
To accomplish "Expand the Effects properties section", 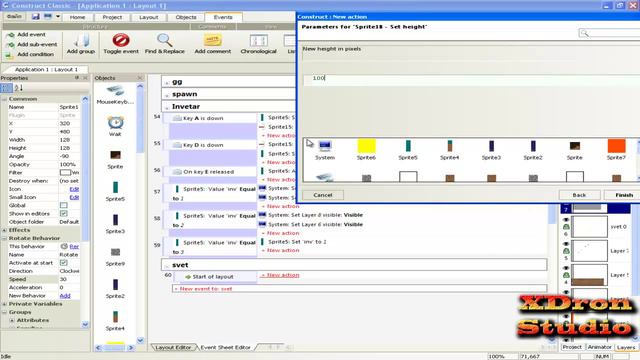I will tap(4, 230).
